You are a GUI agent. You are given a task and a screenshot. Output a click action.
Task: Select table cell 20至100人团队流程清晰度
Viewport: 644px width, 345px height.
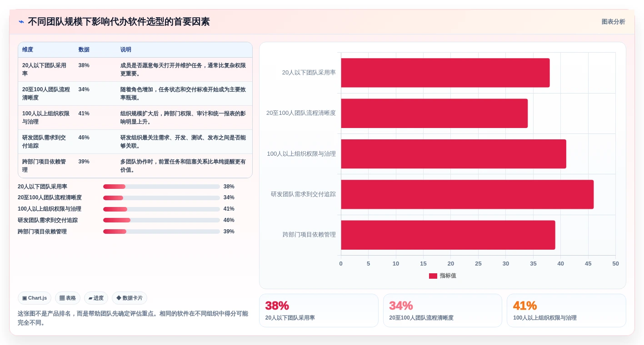(46, 94)
